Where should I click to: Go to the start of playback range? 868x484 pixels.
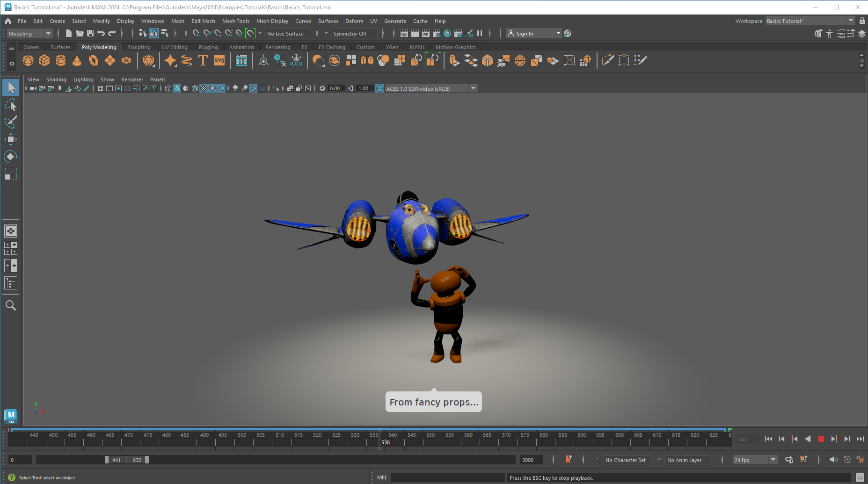click(x=768, y=439)
